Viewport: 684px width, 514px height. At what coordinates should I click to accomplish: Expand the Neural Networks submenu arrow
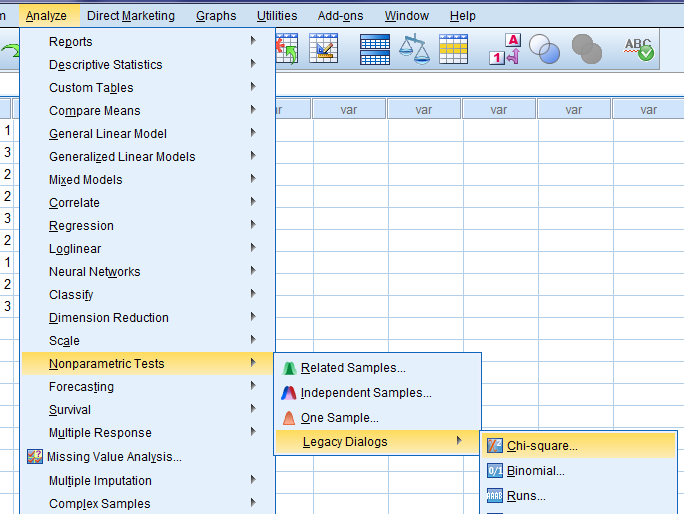coord(253,271)
